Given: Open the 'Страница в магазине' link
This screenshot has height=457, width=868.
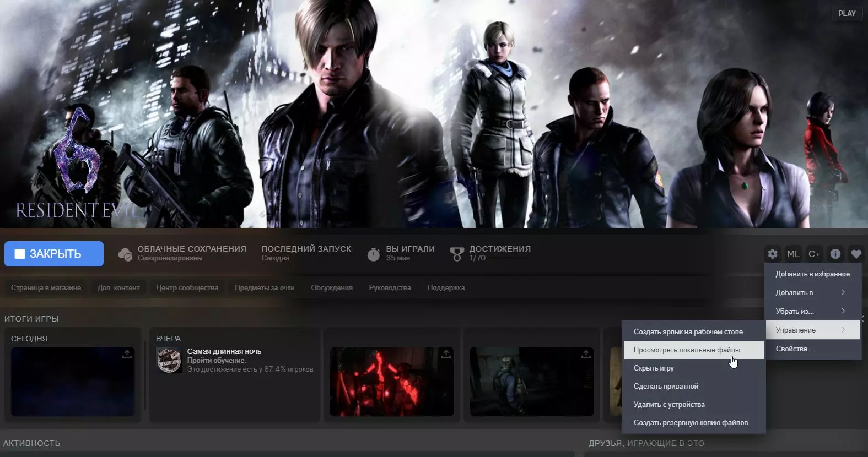Looking at the screenshot, I should pyautogui.click(x=46, y=287).
